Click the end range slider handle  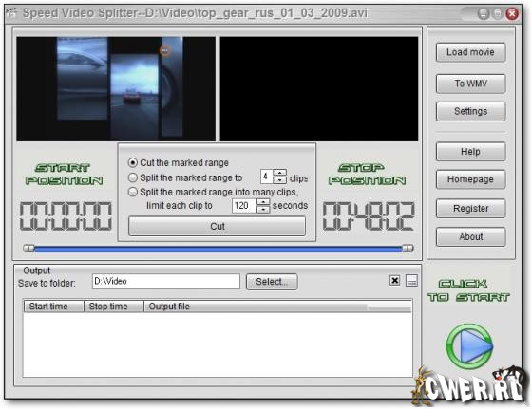[408, 249]
